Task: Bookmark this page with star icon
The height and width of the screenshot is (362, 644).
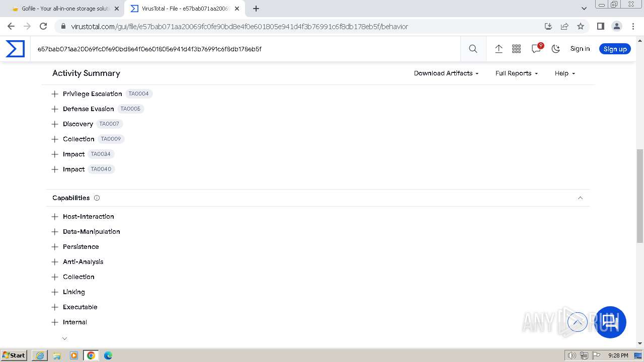Action: [581, 26]
